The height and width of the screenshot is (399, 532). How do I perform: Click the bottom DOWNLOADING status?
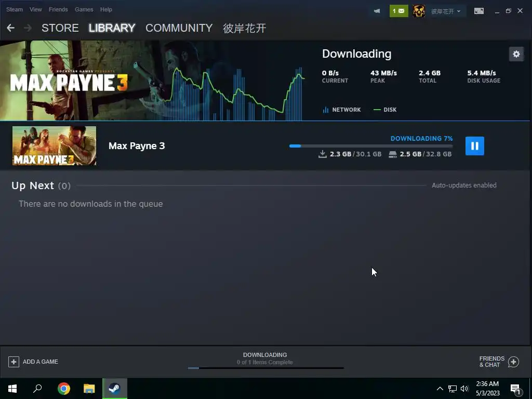pyautogui.click(x=265, y=355)
